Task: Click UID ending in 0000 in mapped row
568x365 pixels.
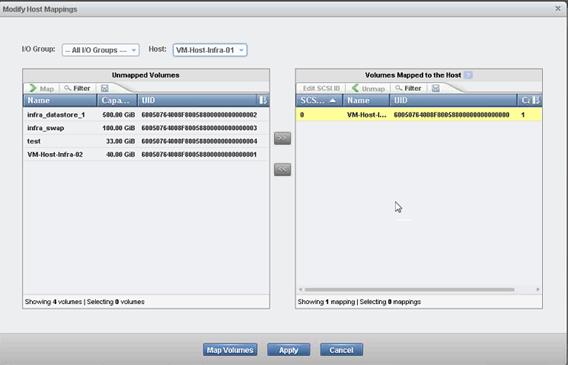Action: (451, 115)
